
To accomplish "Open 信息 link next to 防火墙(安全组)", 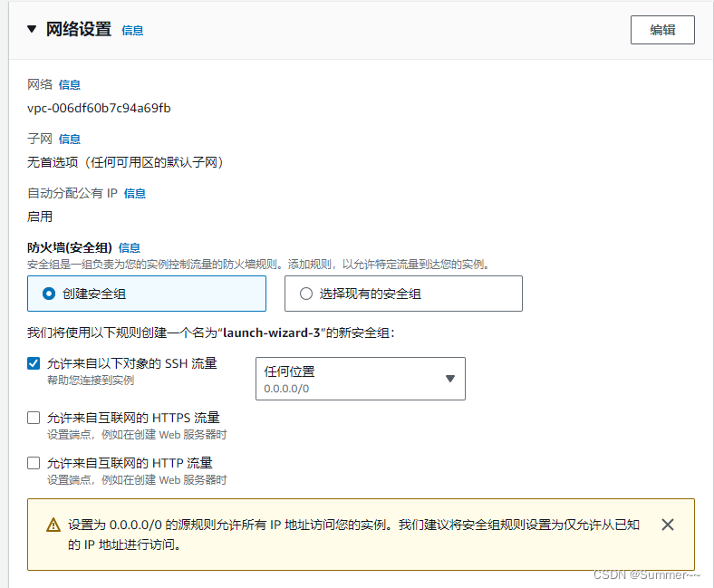I will pyautogui.click(x=130, y=247).
